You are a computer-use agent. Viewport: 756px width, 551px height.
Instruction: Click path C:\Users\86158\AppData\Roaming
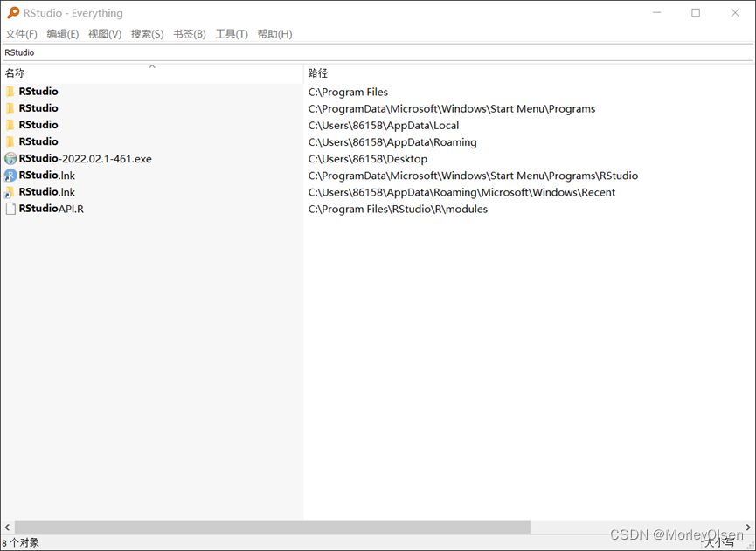pos(392,142)
